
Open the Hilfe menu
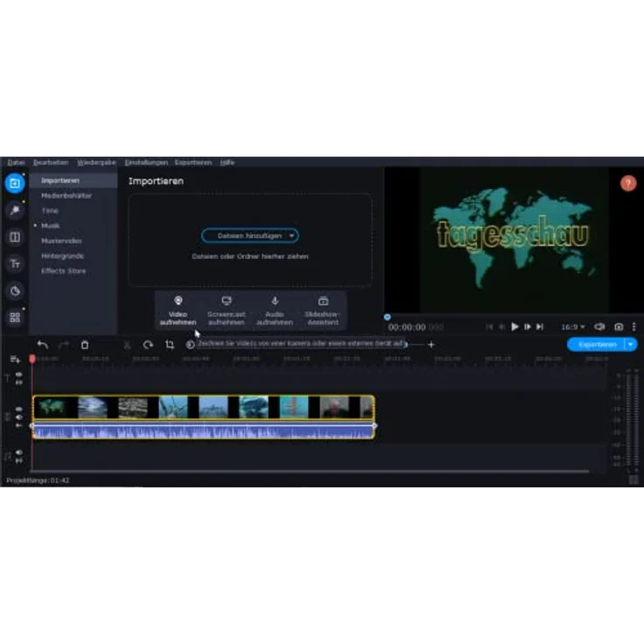[x=227, y=163]
